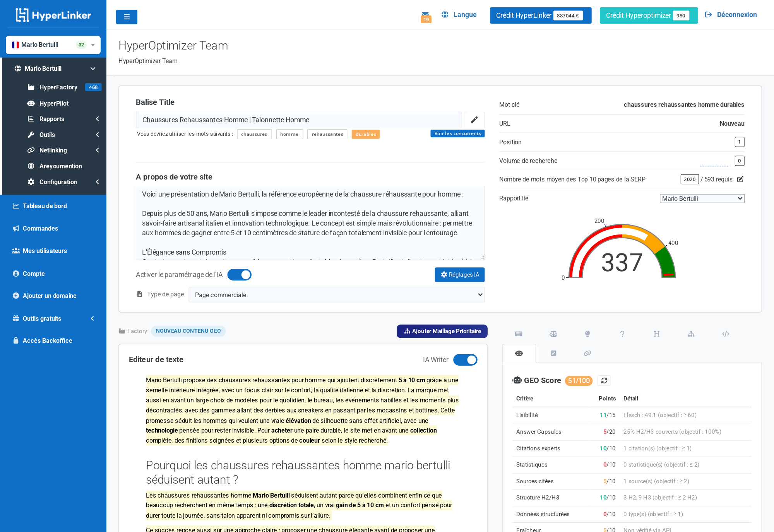Change the Rapport lié dropdown selection

702,198
